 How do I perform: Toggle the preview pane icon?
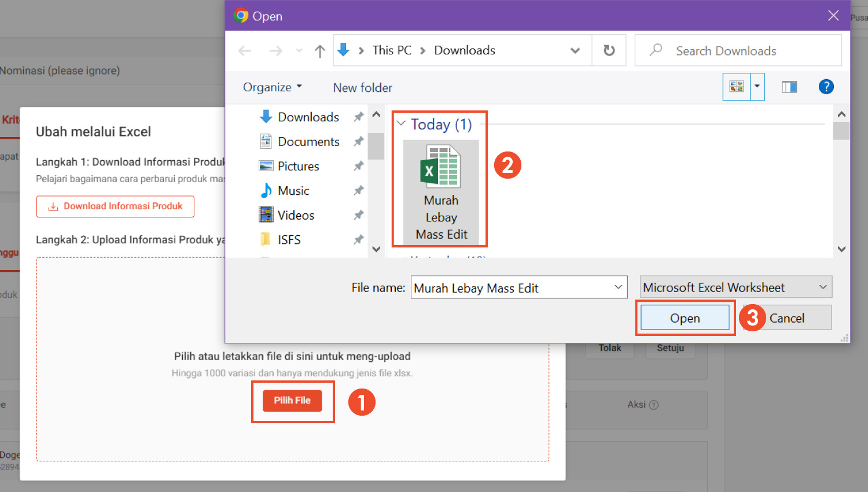(x=789, y=87)
